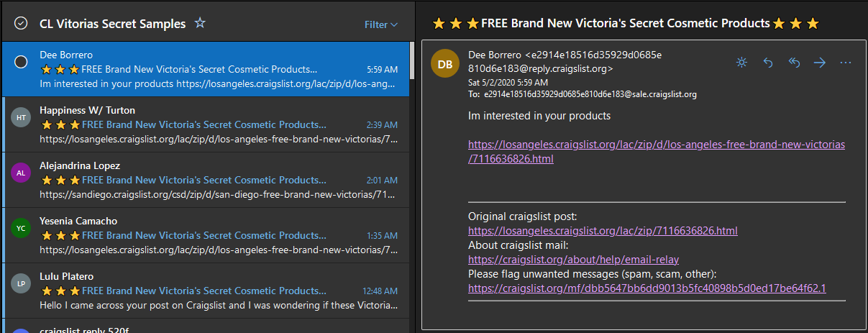This screenshot has width=868, height=333.
Task: Reply all to this message
Action: 794,63
